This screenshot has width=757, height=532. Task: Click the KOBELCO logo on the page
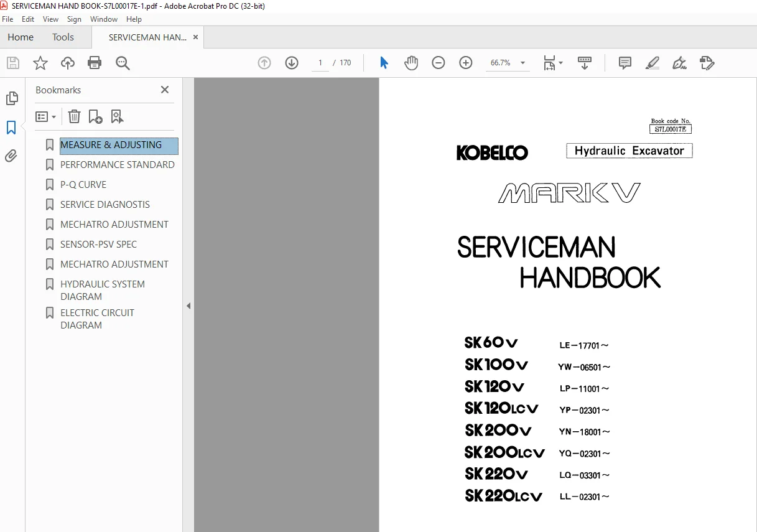click(492, 153)
